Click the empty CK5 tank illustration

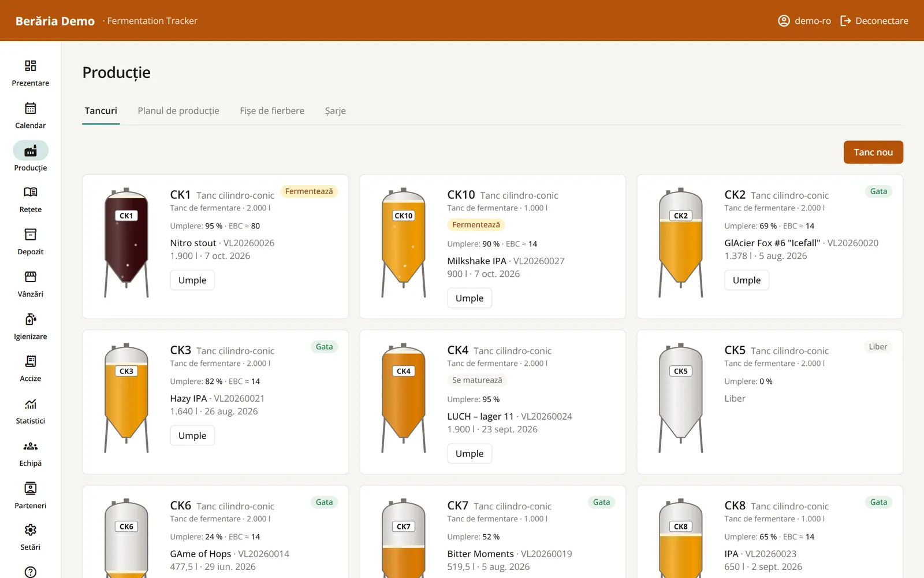[681, 398]
